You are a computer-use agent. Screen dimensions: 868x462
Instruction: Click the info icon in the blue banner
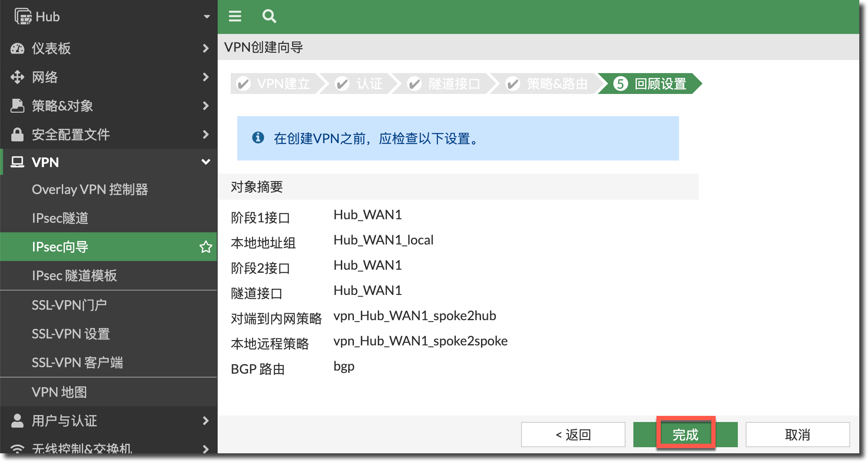point(259,138)
